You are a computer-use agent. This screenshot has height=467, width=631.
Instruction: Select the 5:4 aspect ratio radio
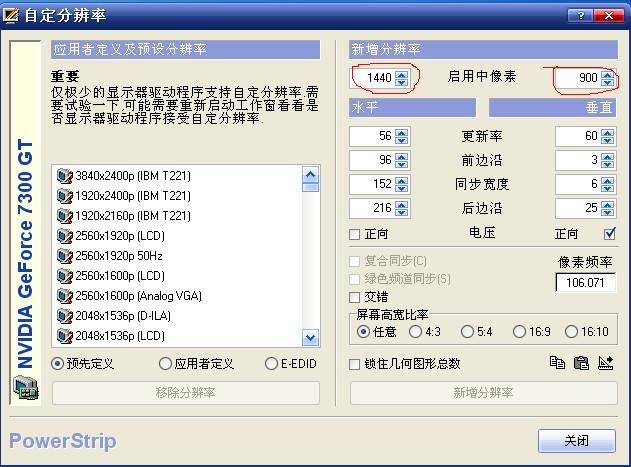[467, 332]
